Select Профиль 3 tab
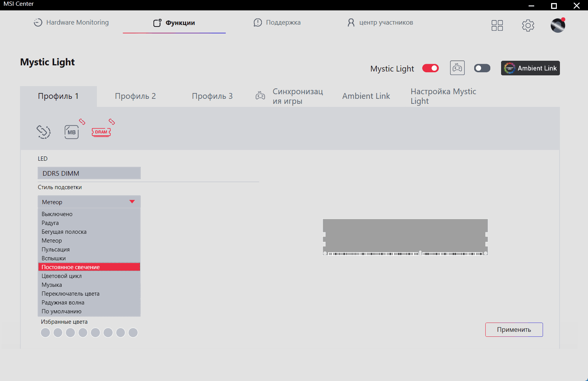The height and width of the screenshot is (381, 588). click(x=212, y=96)
